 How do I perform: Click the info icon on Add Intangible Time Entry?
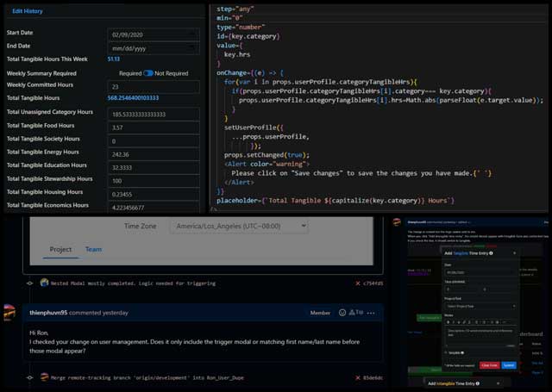pyautogui.click(x=477, y=383)
